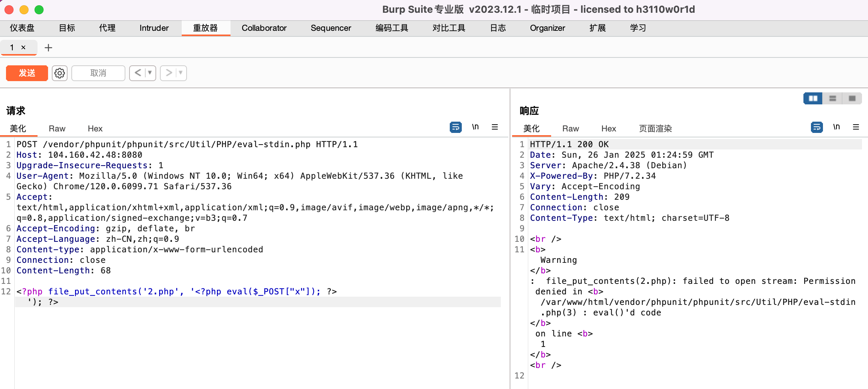Click the 取消 cancel button

[98, 73]
